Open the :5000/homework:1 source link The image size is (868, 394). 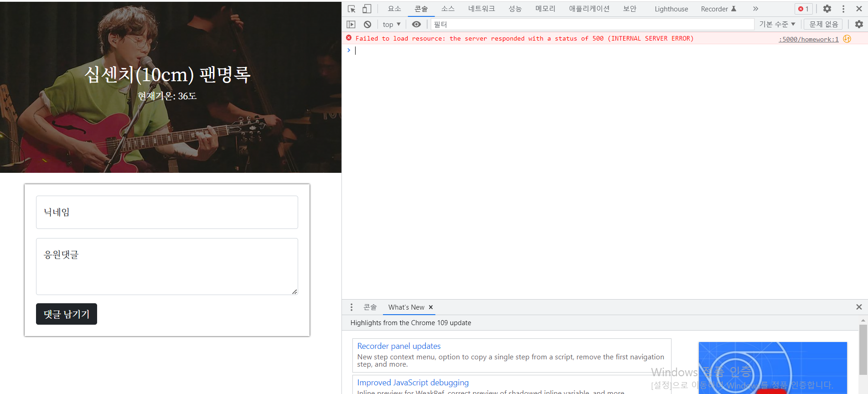click(x=808, y=39)
